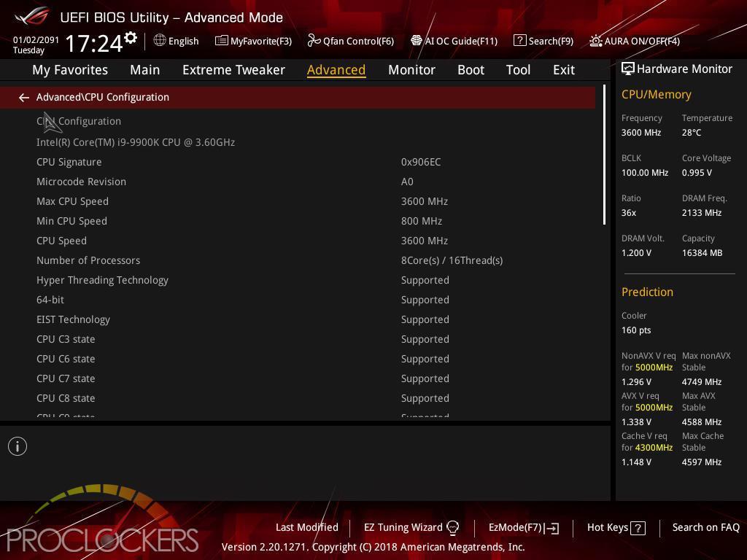747x560 pixels.
Task: Switch to the Monitor tab
Action: [x=411, y=70]
